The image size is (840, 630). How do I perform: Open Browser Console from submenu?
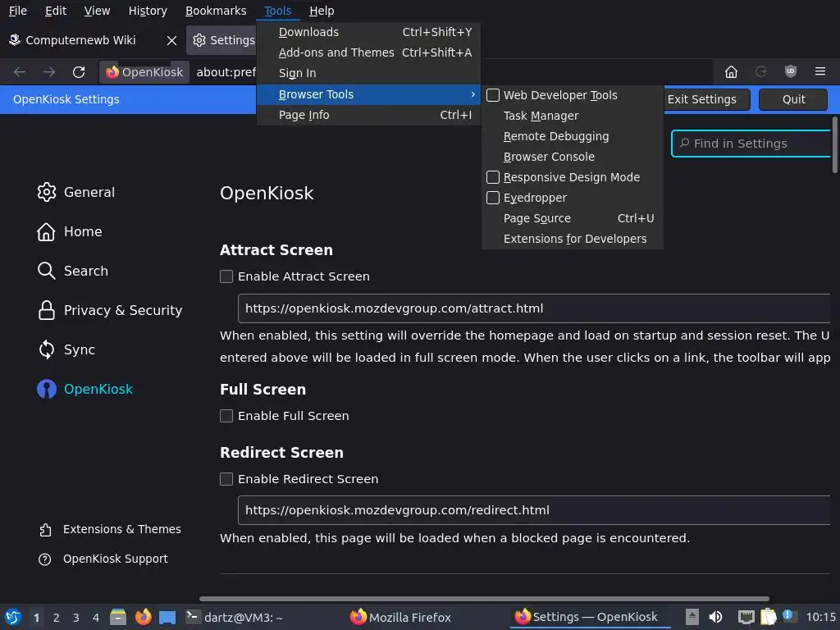click(x=572, y=157)
